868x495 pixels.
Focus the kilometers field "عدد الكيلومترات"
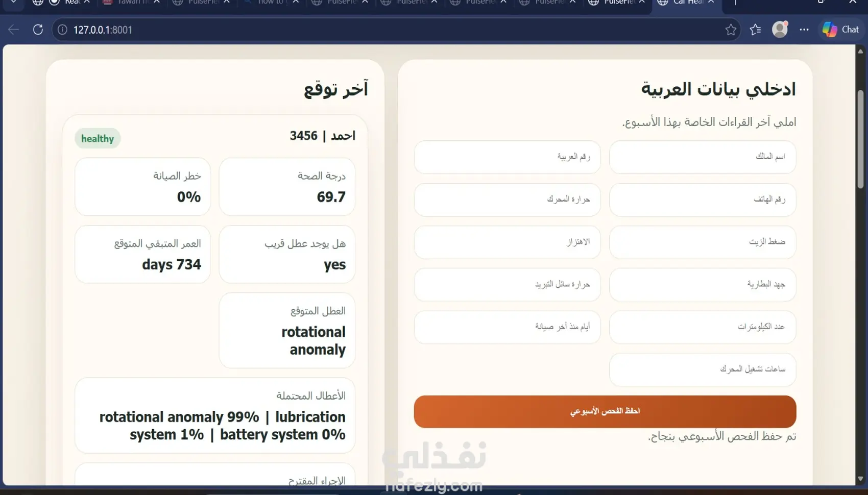pyautogui.click(x=703, y=327)
